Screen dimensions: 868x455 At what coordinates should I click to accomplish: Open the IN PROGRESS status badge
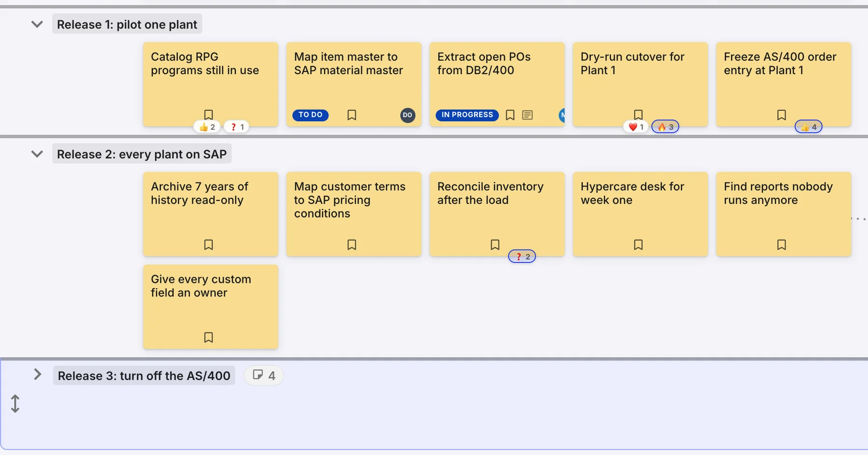pyautogui.click(x=467, y=115)
